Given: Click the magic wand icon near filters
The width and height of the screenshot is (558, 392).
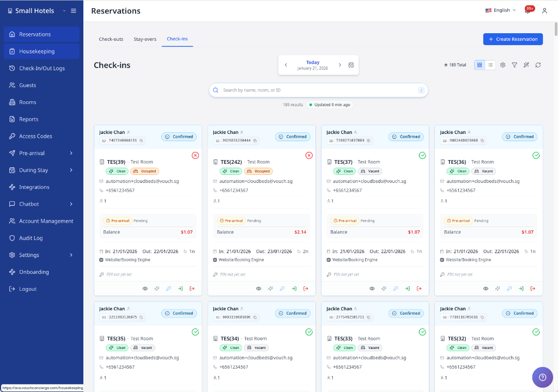Looking at the screenshot, I should [x=526, y=65].
